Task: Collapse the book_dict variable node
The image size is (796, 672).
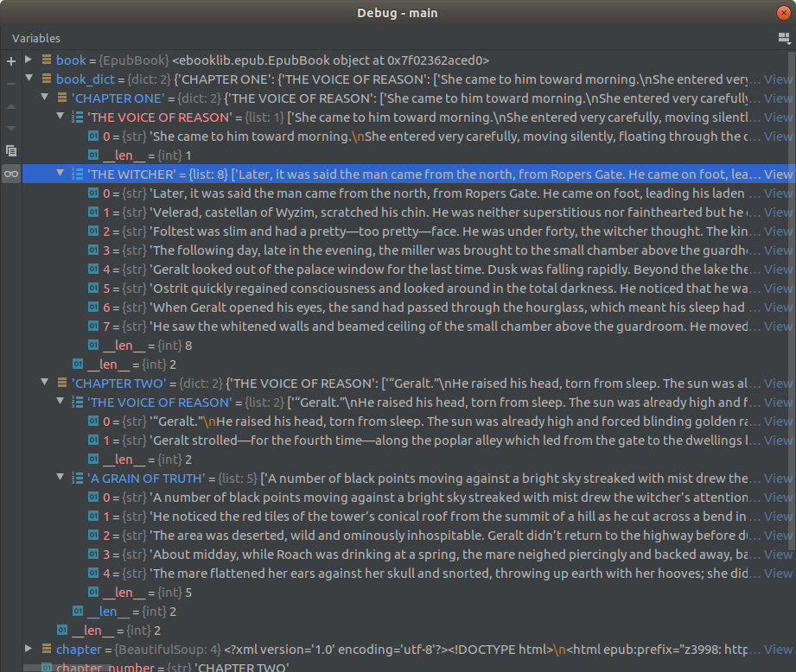Action: (x=29, y=78)
